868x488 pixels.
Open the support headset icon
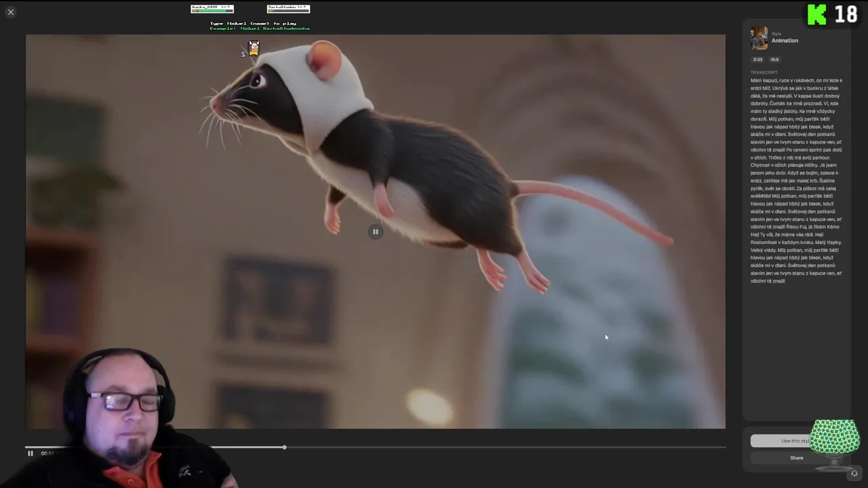854,474
